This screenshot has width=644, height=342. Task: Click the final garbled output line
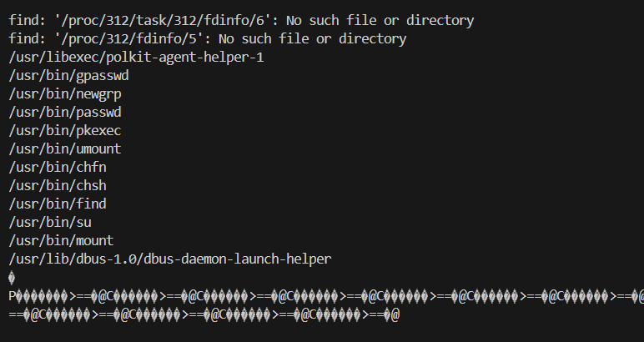[204, 314]
